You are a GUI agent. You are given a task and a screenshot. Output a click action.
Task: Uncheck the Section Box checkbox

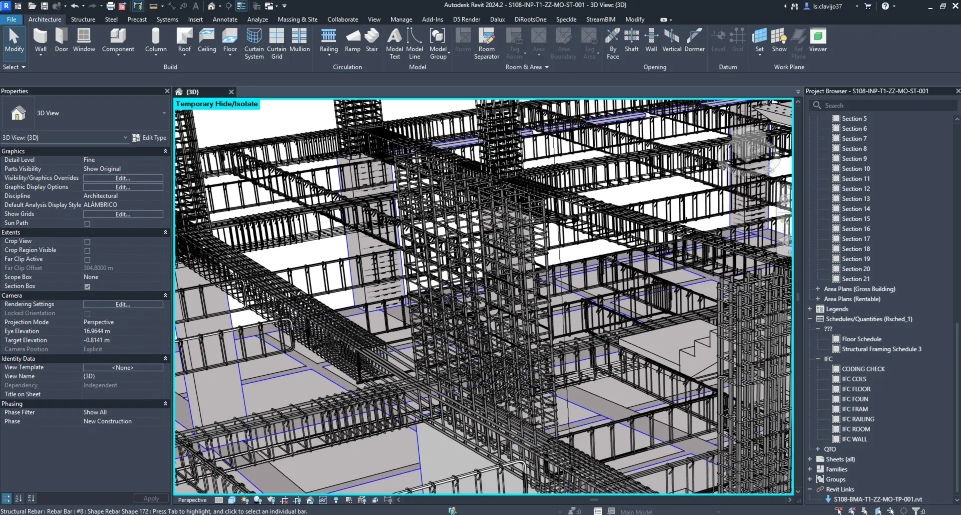pos(87,286)
